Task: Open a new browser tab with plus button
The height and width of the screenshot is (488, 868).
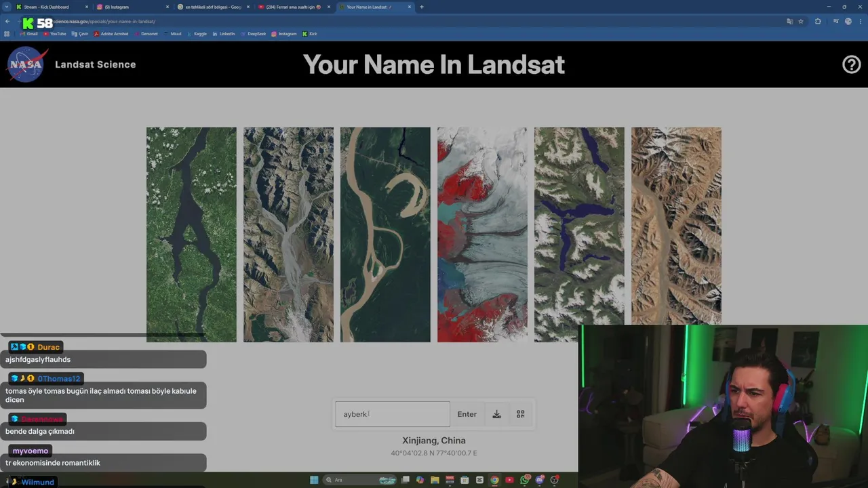Action: [422, 7]
